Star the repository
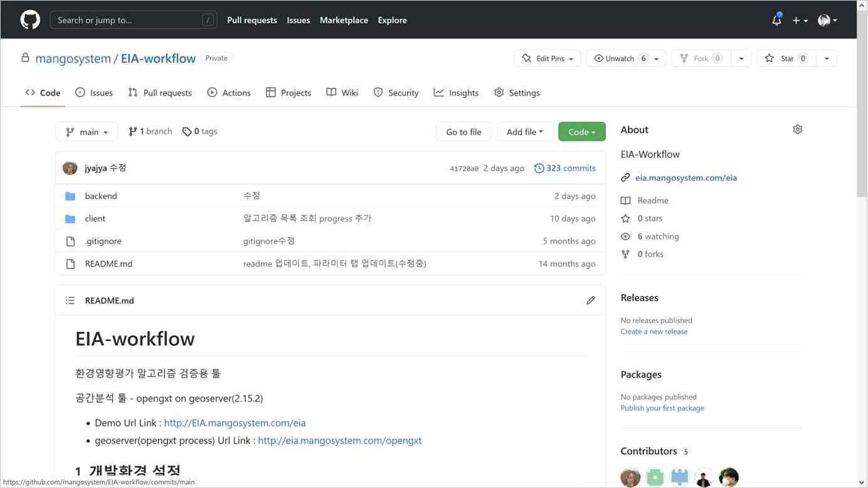This screenshot has height=488, width=868. [x=786, y=58]
